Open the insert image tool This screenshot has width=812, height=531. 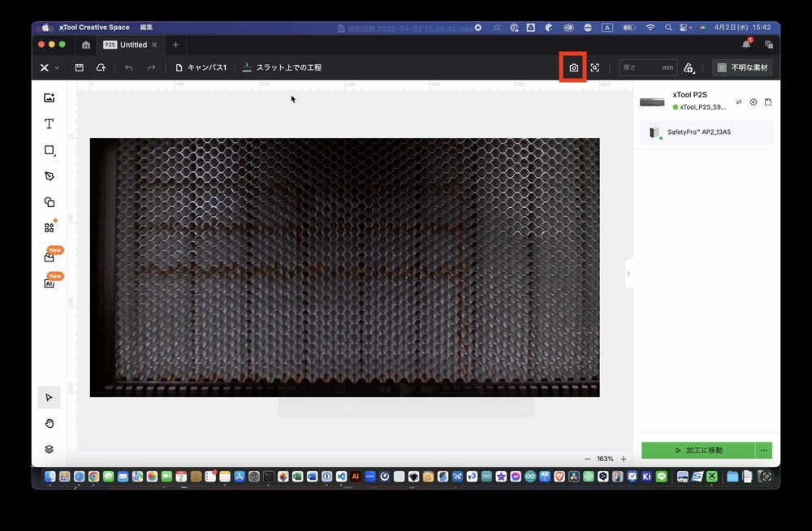click(49, 98)
